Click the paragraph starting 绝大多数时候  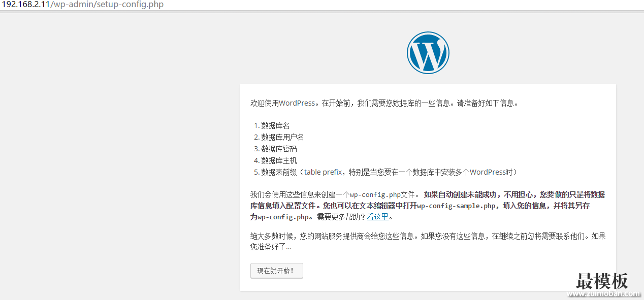pyautogui.click(x=428, y=242)
